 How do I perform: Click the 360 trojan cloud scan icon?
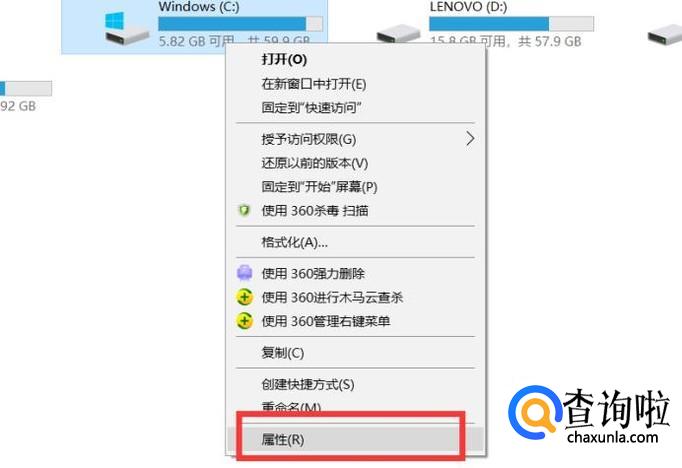(x=244, y=298)
